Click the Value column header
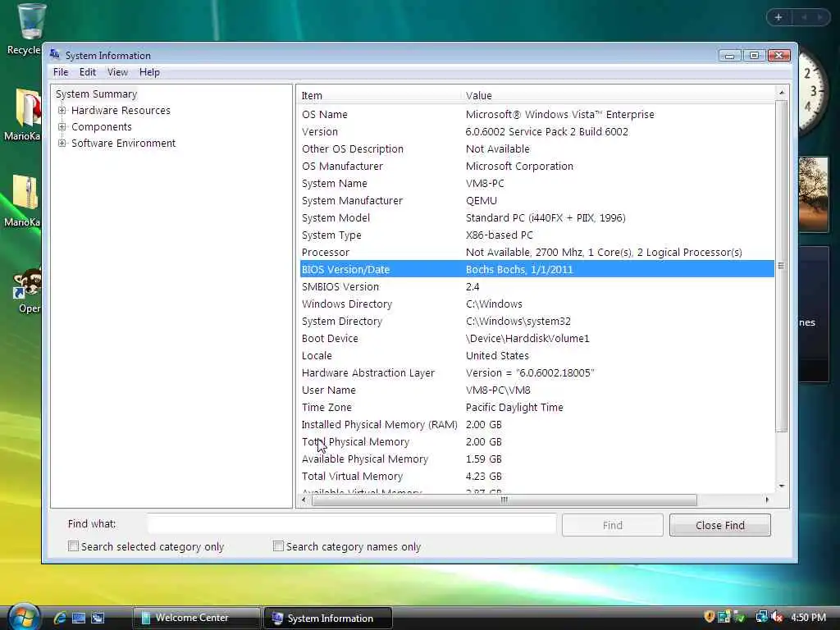The image size is (840, 630). click(x=619, y=95)
